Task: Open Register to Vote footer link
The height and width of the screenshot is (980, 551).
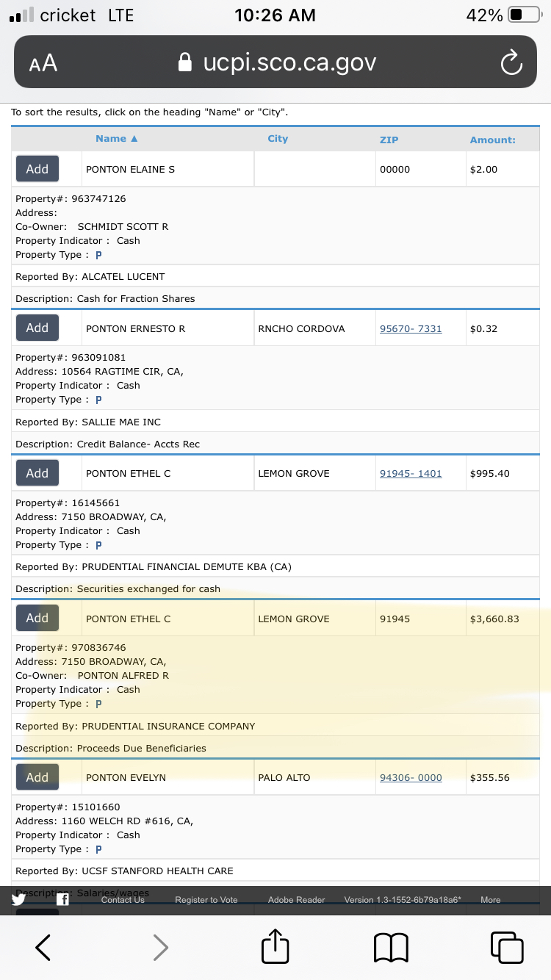Action: (x=206, y=900)
